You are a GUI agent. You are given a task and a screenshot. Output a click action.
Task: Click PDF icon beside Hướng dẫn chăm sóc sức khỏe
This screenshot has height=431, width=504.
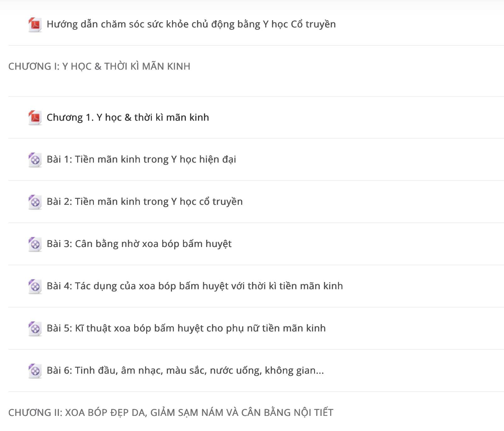[x=35, y=25]
